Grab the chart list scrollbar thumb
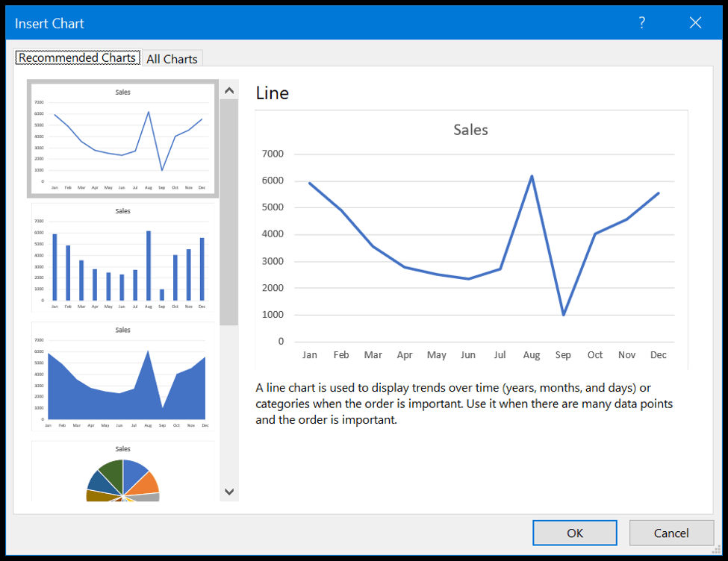This screenshot has height=561, width=728. click(229, 212)
